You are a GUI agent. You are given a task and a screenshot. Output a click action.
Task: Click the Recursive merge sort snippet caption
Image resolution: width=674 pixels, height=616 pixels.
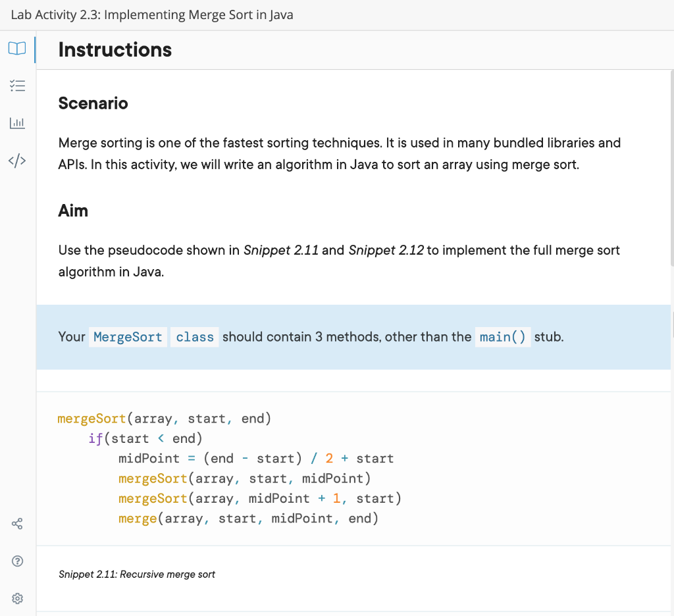point(137,575)
